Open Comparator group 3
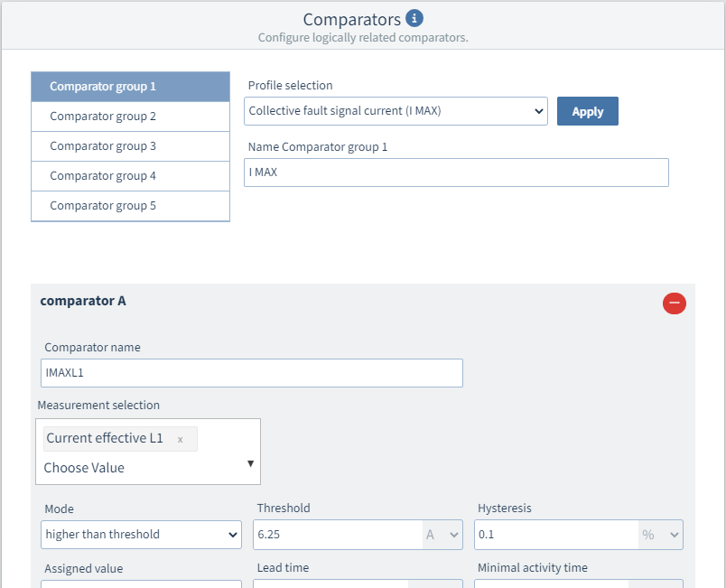The width and height of the screenshot is (726, 588). [131, 146]
